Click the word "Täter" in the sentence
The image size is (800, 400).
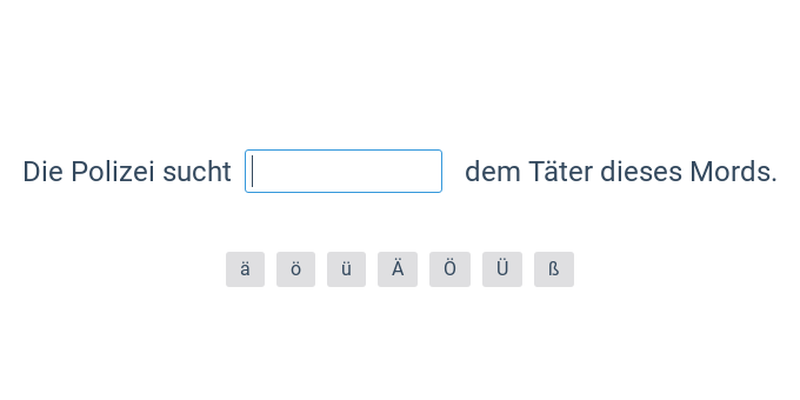click(x=560, y=172)
